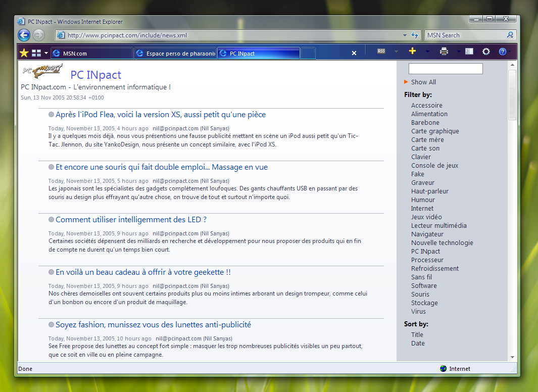The height and width of the screenshot is (392, 538).
Task: Switch to Espace perso de pharaonix tab
Action: (x=175, y=54)
